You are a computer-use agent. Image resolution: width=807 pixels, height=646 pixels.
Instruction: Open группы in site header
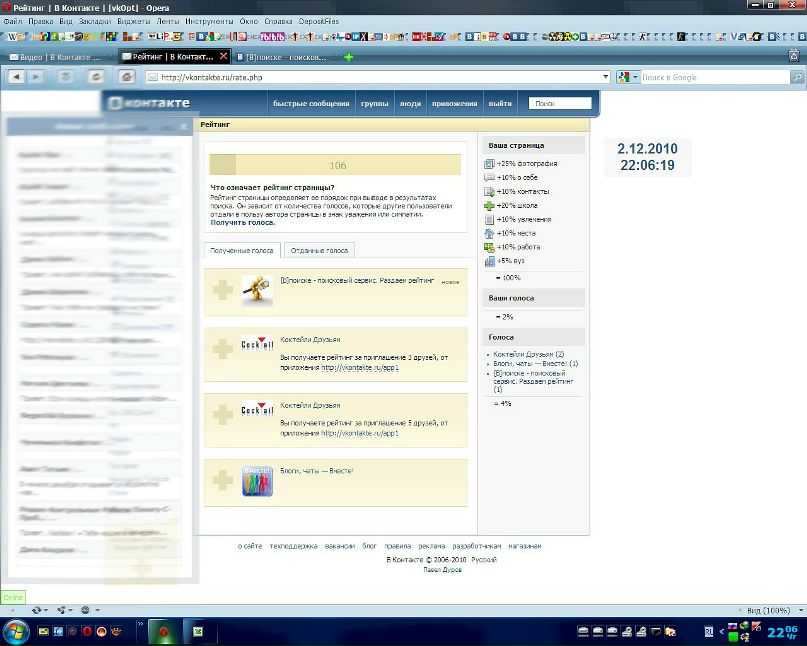point(374,103)
